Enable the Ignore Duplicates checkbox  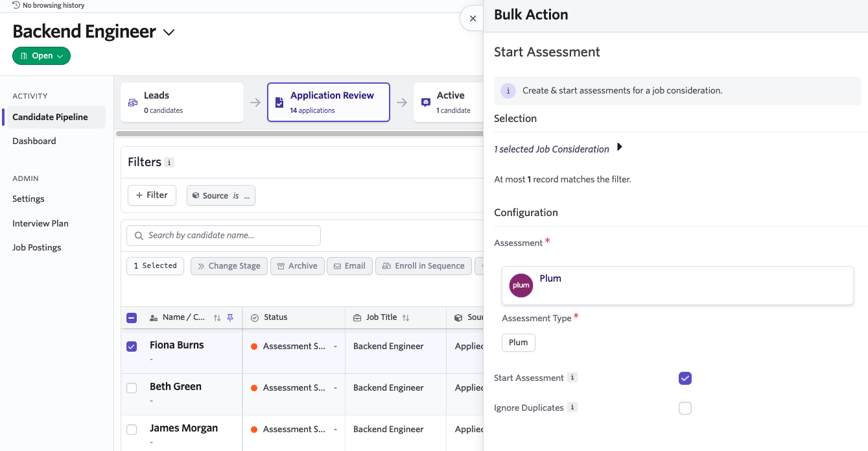tap(685, 408)
